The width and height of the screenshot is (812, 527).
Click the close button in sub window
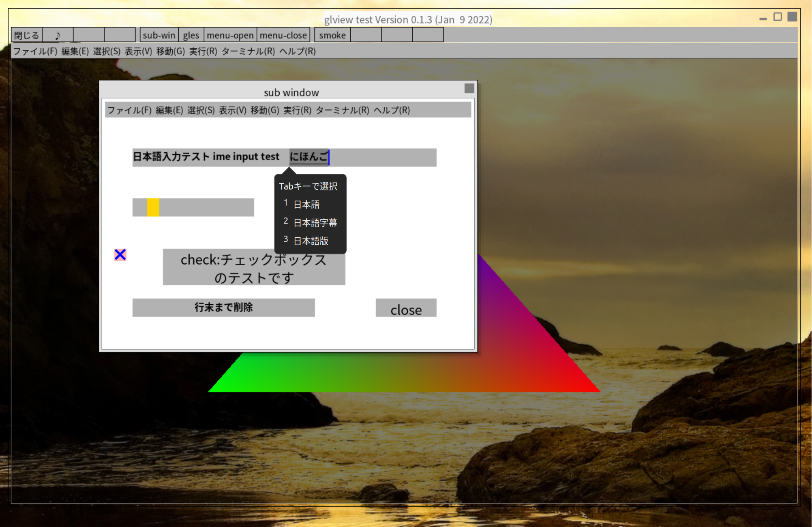406,308
